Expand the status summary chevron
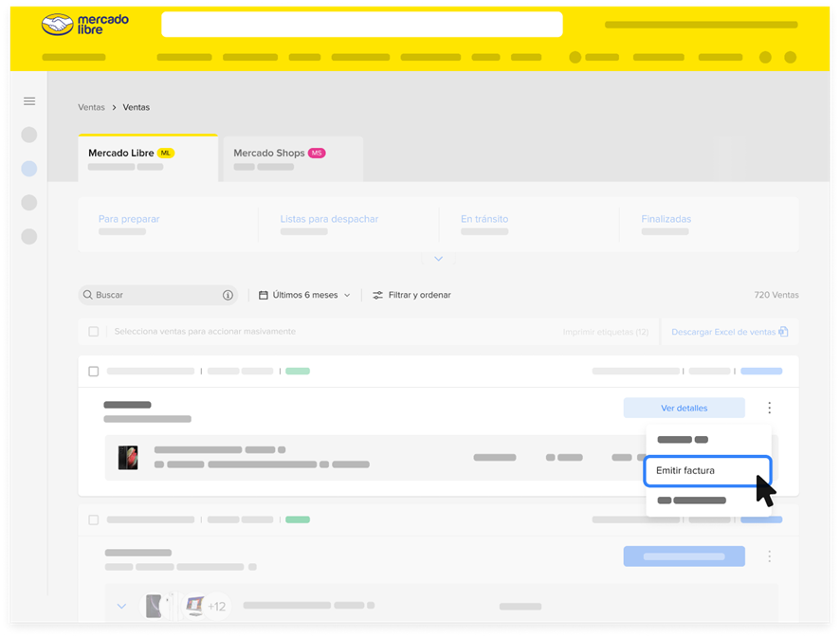Screen dimensions: 840x637 438,259
